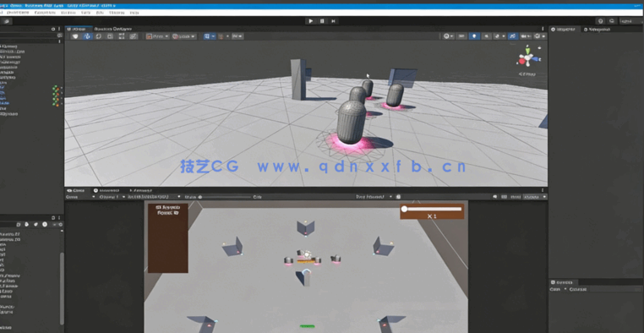Open Undo History from the top toolbar
Screen dimensions: 644x333
(x=600, y=21)
